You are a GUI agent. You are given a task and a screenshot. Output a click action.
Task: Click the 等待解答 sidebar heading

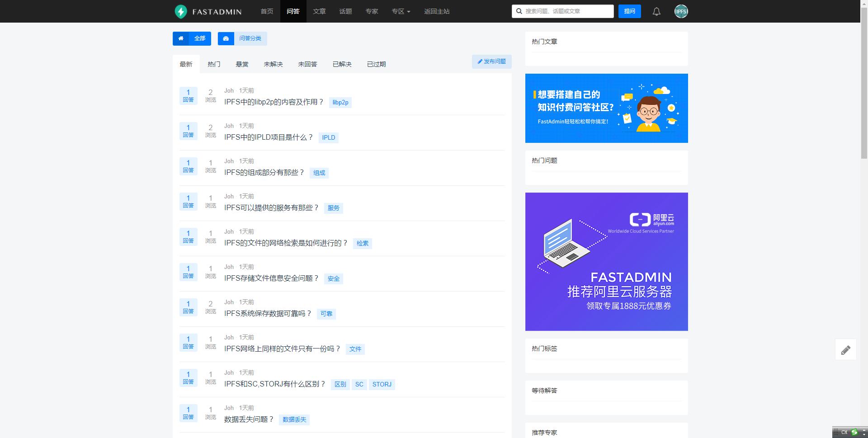click(544, 391)
